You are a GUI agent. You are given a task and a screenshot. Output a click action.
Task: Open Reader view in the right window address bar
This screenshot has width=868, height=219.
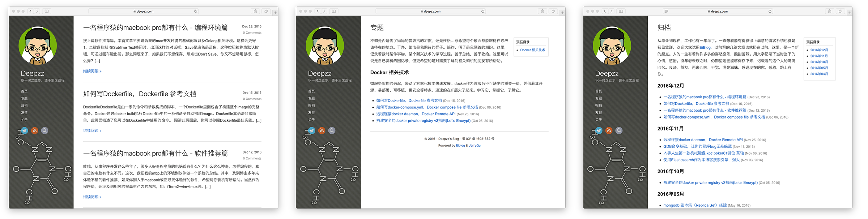[x=666, y=11]
